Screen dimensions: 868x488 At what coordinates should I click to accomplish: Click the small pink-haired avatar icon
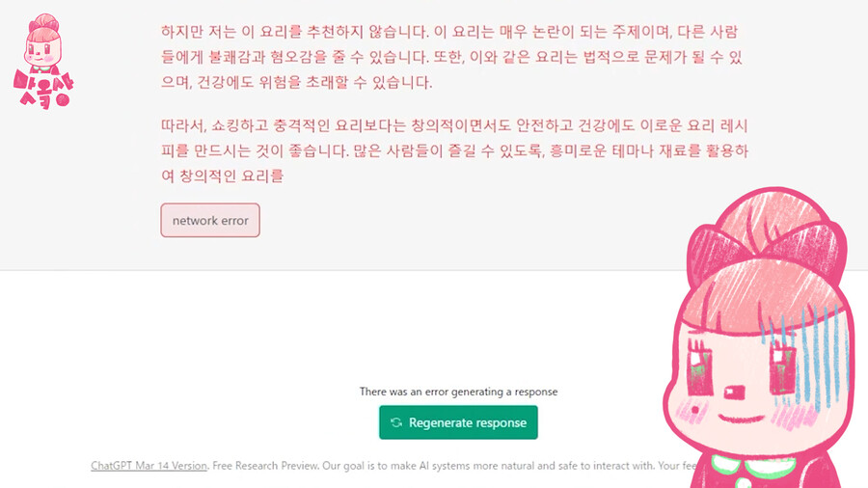(43, 43)
